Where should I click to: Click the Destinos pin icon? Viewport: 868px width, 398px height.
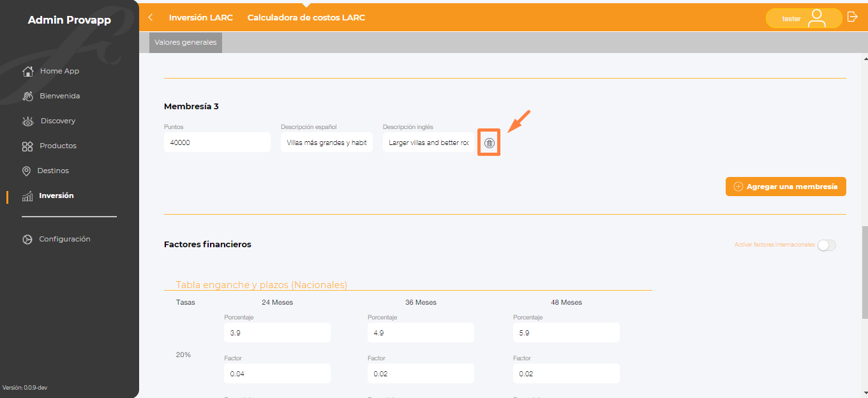point(26,171)
